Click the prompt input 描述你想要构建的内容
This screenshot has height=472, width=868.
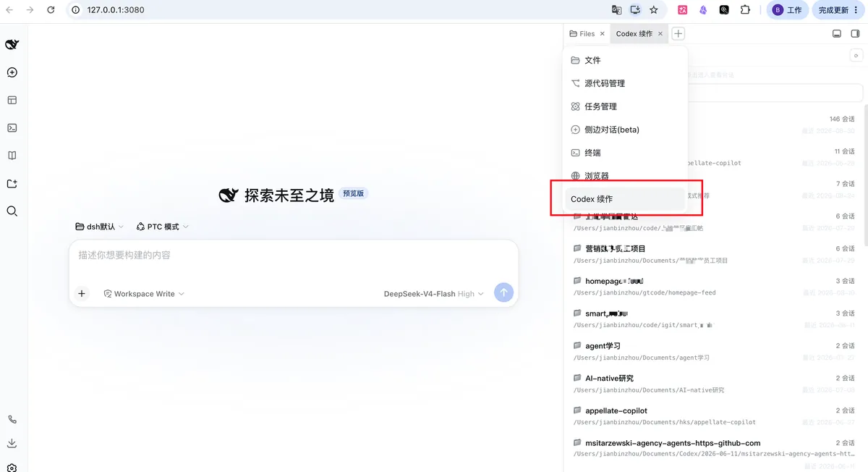click(293, 256)
